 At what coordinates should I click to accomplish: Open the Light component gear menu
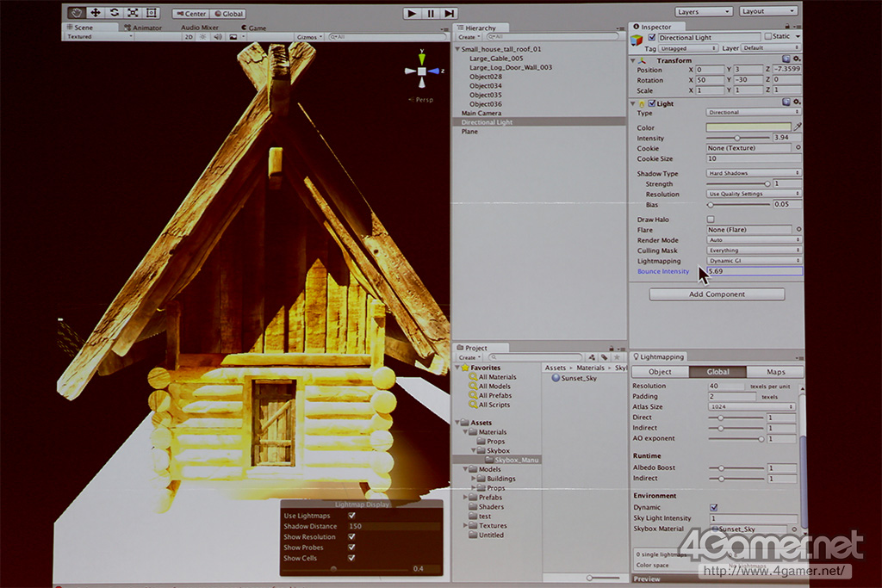pos(797,102)
